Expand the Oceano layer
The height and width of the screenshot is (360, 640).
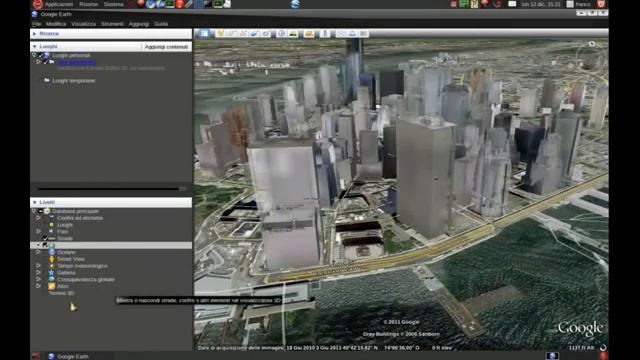(38, 252)
